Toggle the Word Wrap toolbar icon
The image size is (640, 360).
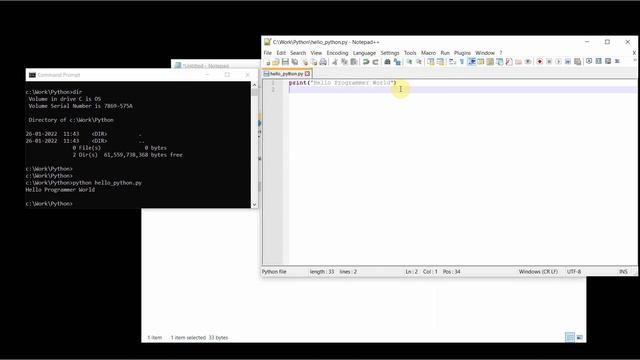coord(452,62)
